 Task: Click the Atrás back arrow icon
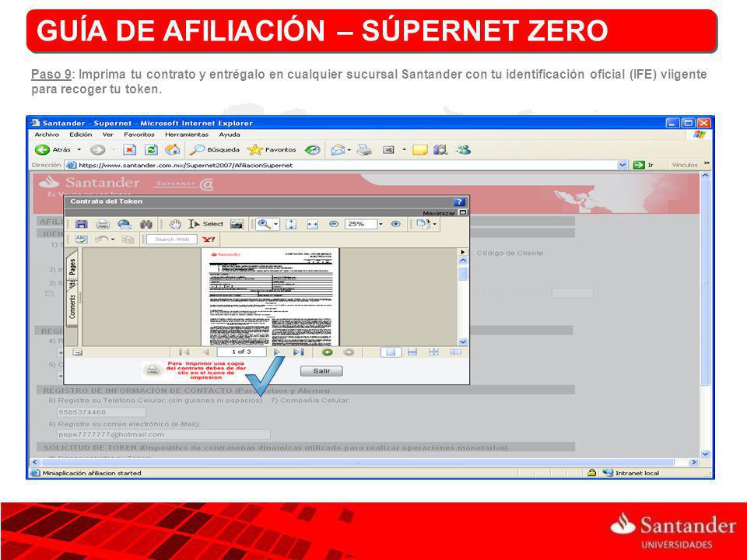tap(42, 149)
